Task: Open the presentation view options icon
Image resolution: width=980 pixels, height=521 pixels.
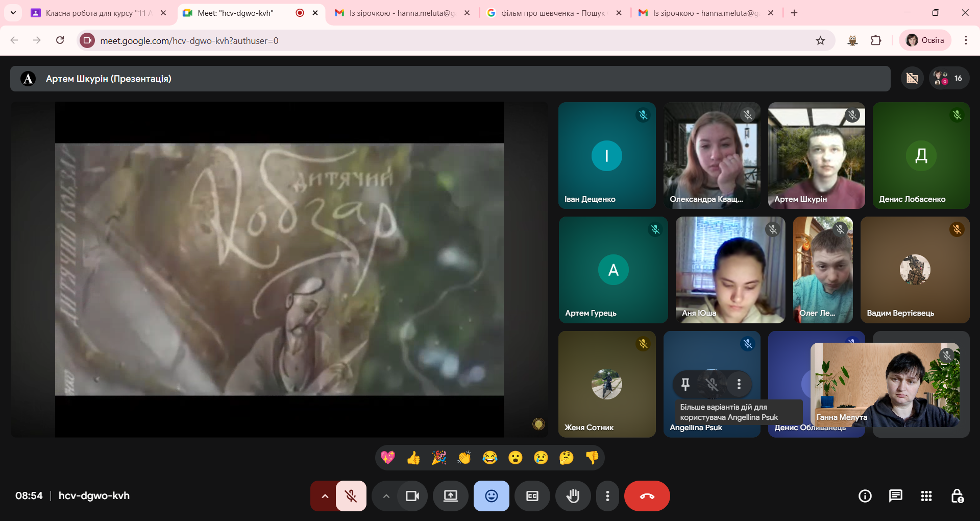Action: click(x=912, y=78)
